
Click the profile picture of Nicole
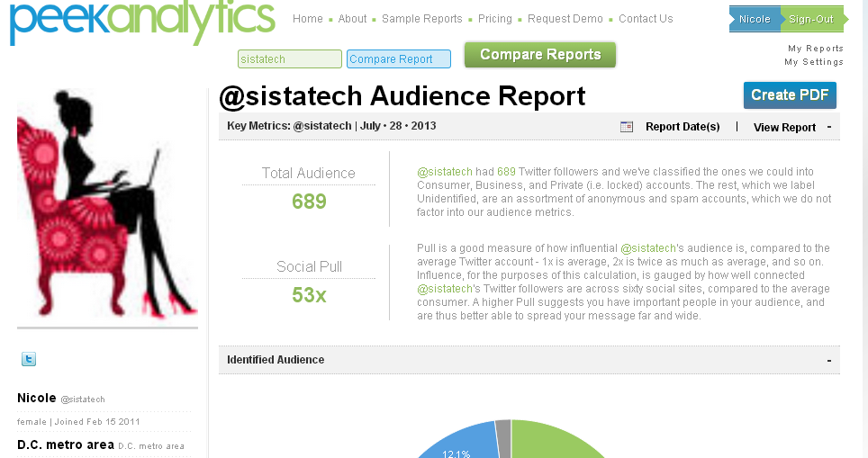point(106,206)
